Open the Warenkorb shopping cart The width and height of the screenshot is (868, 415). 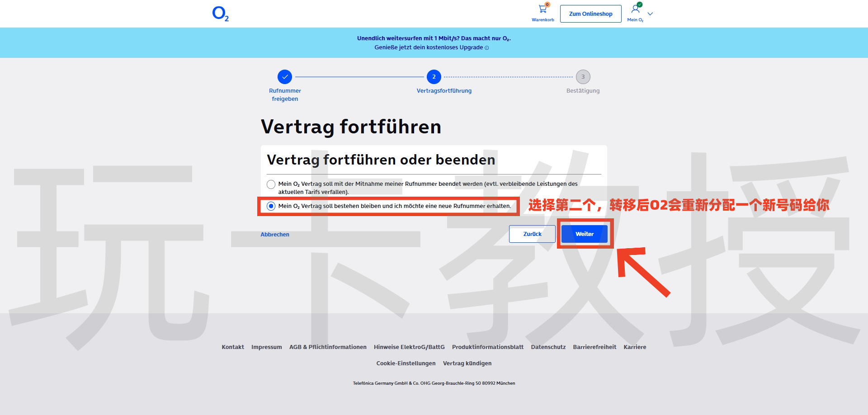[x=542, y=13]
